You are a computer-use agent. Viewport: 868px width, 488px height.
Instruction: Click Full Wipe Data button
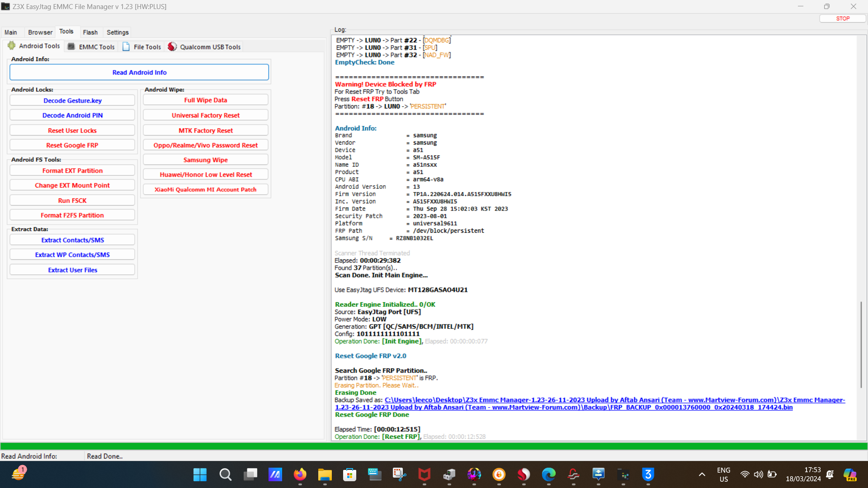206,100
